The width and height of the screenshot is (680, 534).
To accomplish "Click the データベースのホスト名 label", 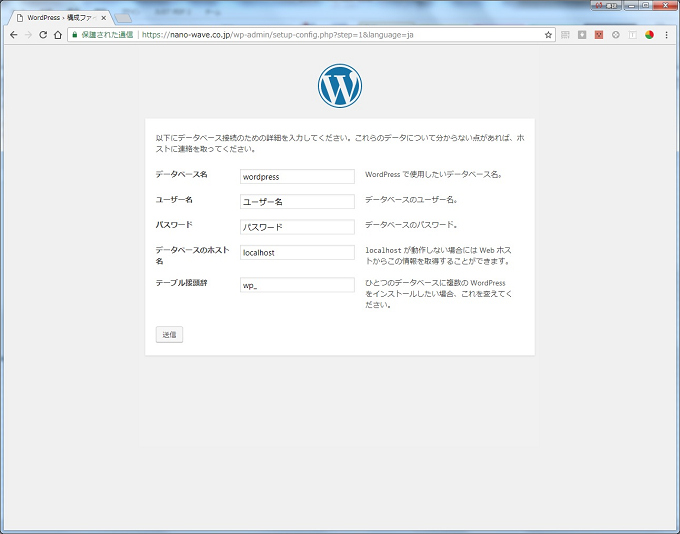I will 192,256.
